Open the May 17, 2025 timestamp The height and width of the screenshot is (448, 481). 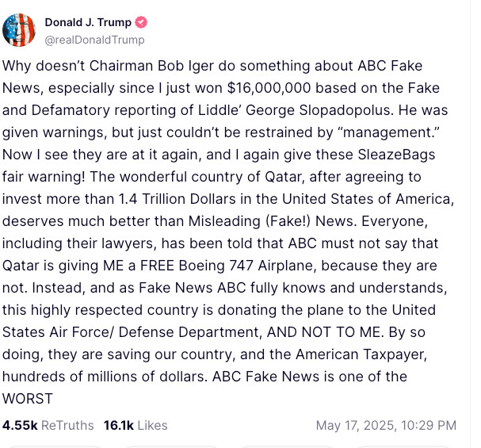(386, 425)
